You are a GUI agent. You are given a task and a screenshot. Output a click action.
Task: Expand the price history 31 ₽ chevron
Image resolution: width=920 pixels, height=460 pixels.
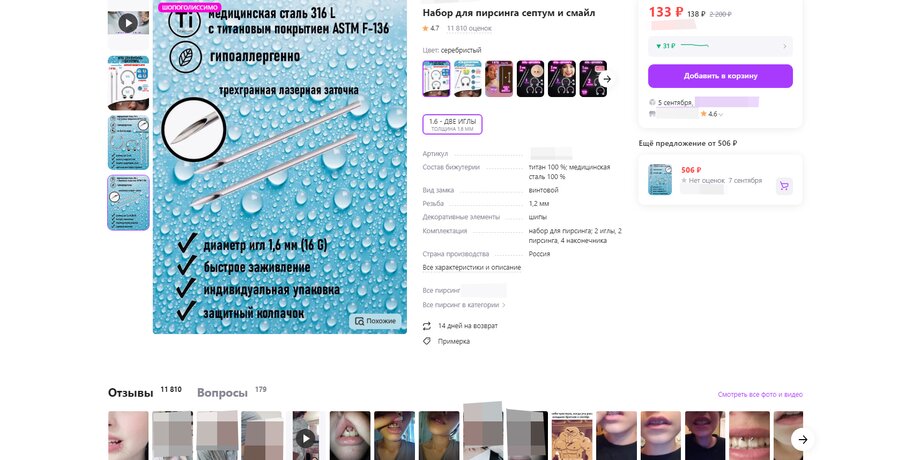pyautogui.click(x=785, y=46)
